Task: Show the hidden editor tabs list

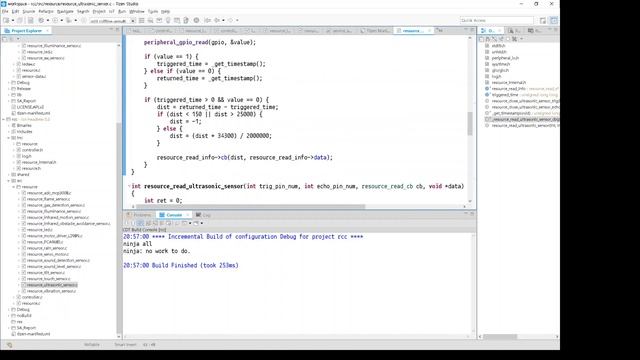Action: 440,31
